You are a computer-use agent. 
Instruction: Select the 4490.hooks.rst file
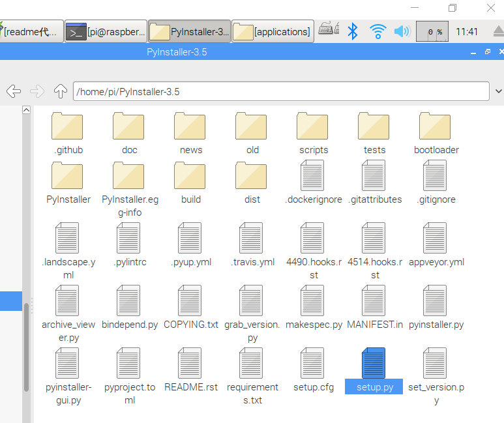313,252
